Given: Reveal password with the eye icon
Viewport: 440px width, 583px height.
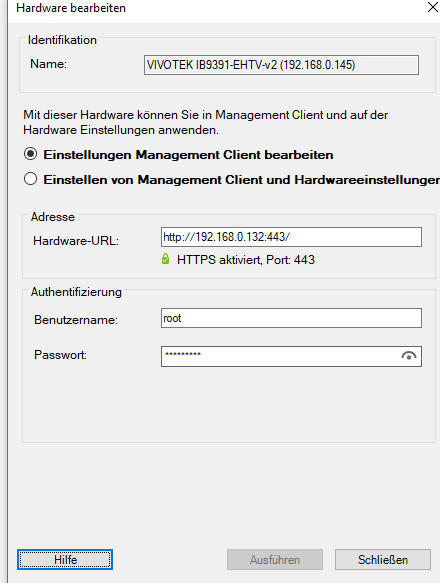Looking at the screenshot, I should pyautogui.click(x=408, y=356).
